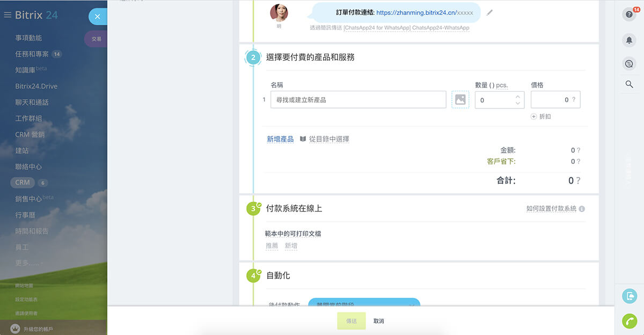Click info icon beside 如何設置付款系統

click(x=582, y=209)
